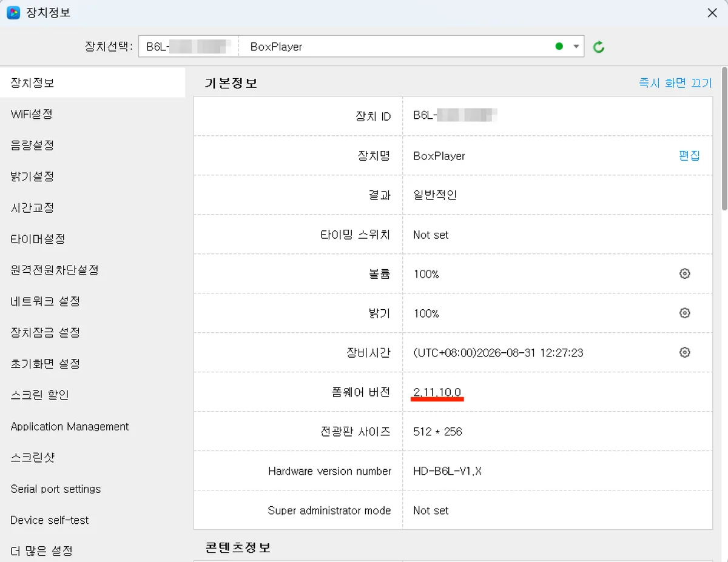Click the BoxPlayer device selection field
Viewport: 728px width, 562px height.
click(361, 47)
